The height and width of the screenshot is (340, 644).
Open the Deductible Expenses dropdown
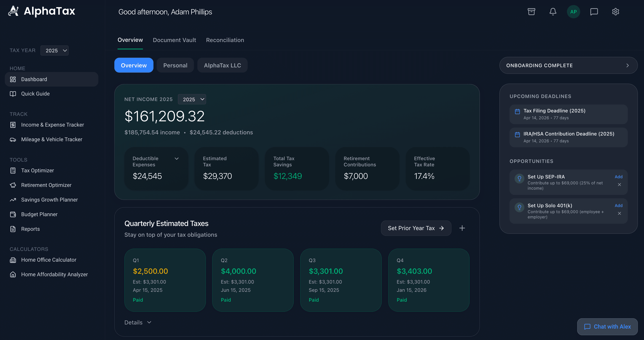pos(177,158)
